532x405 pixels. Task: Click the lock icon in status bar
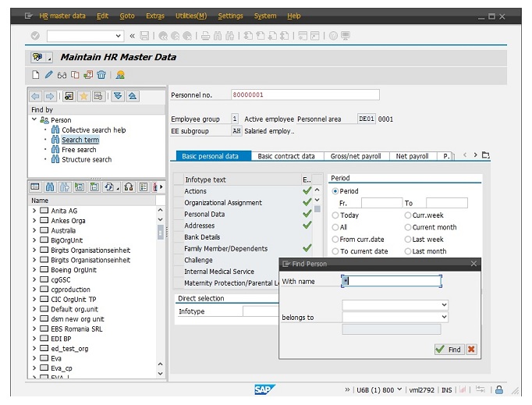499,389
